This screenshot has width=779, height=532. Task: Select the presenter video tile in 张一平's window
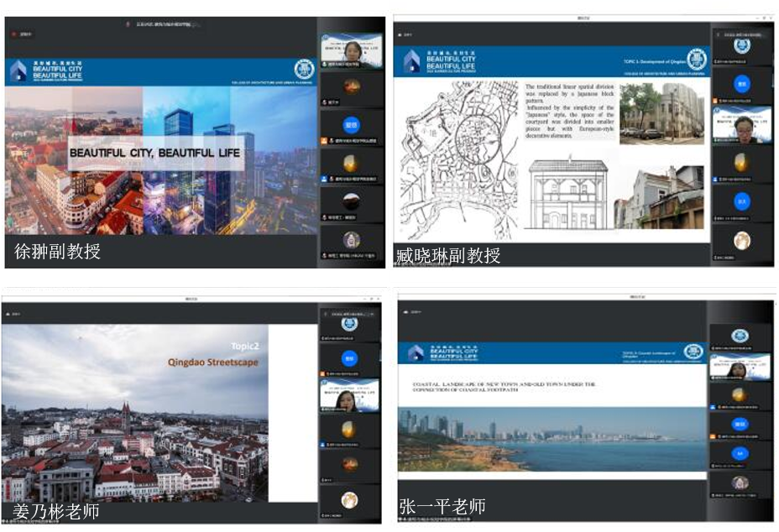click(x=740, y=366)
